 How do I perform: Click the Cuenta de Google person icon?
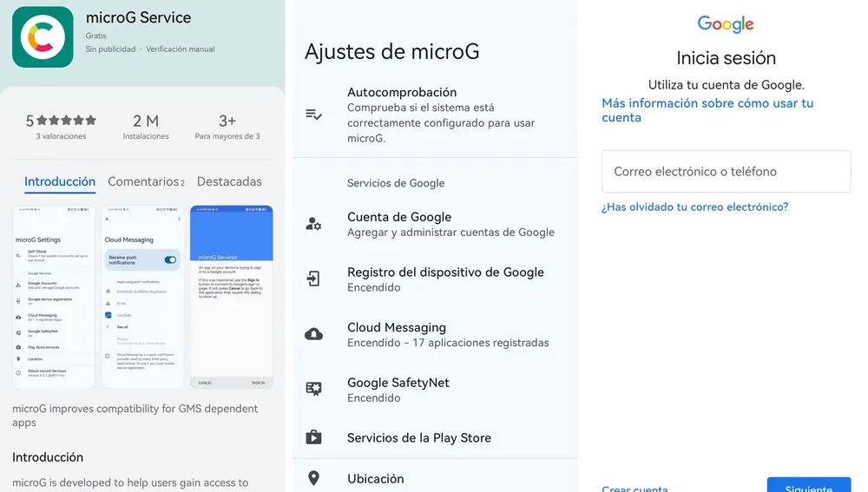click(x=314, y=224)
